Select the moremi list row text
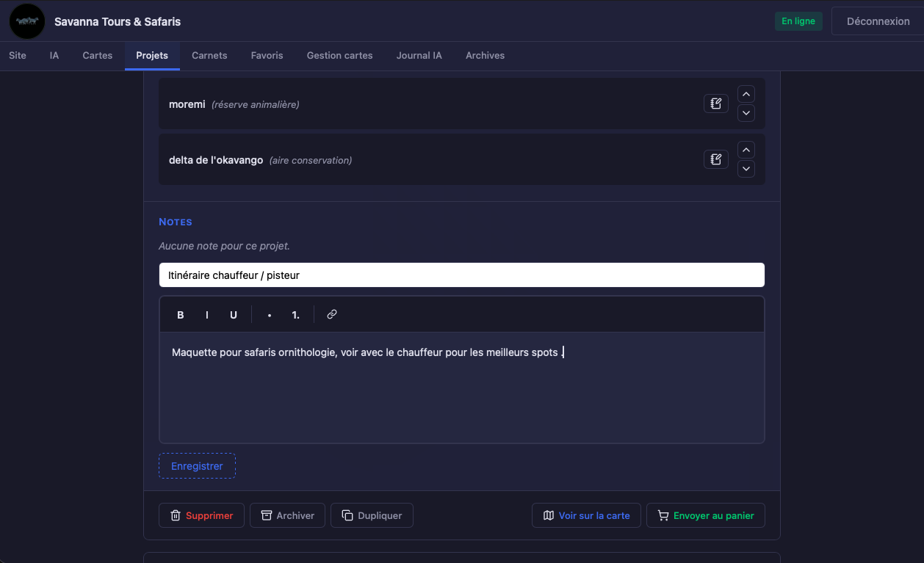The image size is (924, 563). point(187,104)
